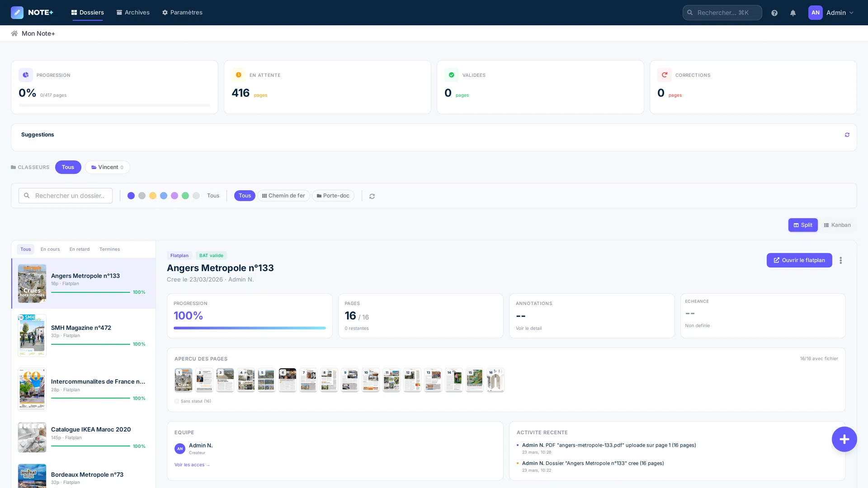
Task: Click the refresh icon beside the view filters
Action: point(372,196)
